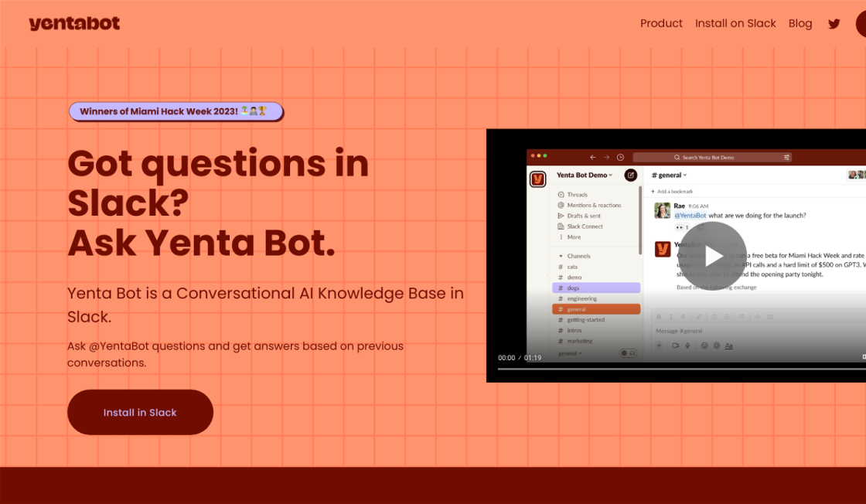Play the Yenta Bot demo video

point(713,256)
